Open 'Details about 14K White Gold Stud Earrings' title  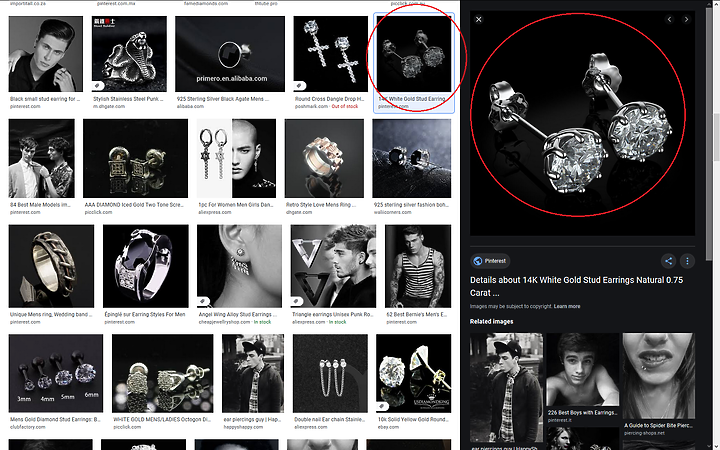576,286
